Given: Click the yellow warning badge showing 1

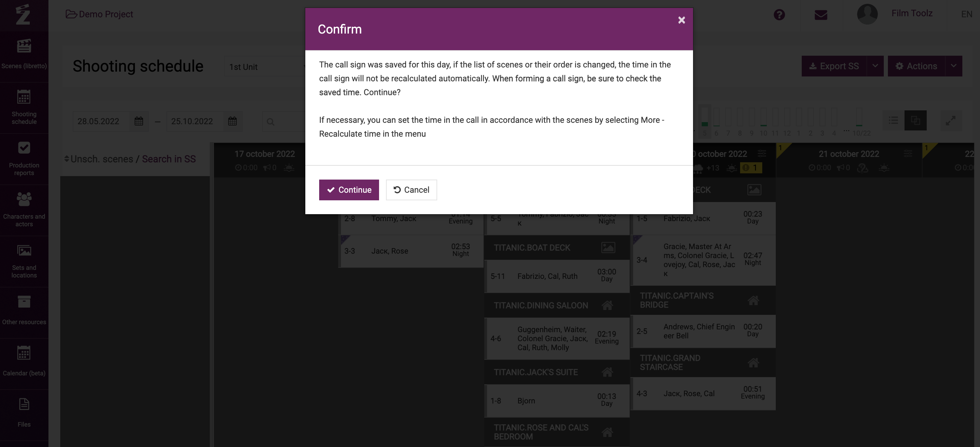Looking at the screenshot, I should 750,167.
